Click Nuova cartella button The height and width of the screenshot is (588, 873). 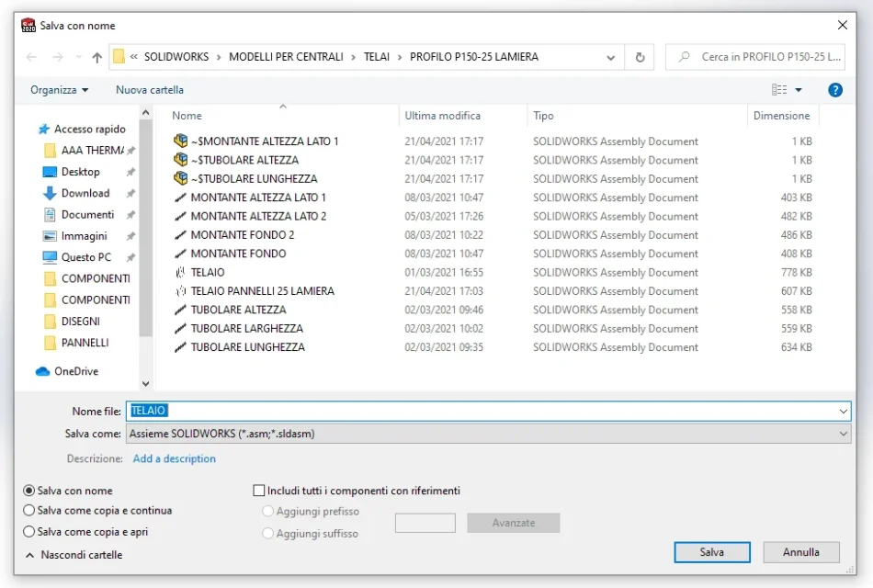[149, 90]
